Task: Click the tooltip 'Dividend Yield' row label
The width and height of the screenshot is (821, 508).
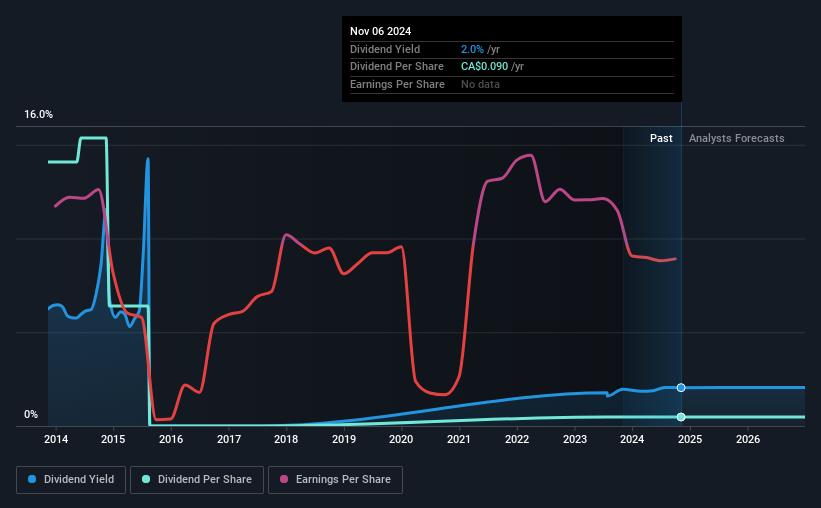Action: coord(385,49)
